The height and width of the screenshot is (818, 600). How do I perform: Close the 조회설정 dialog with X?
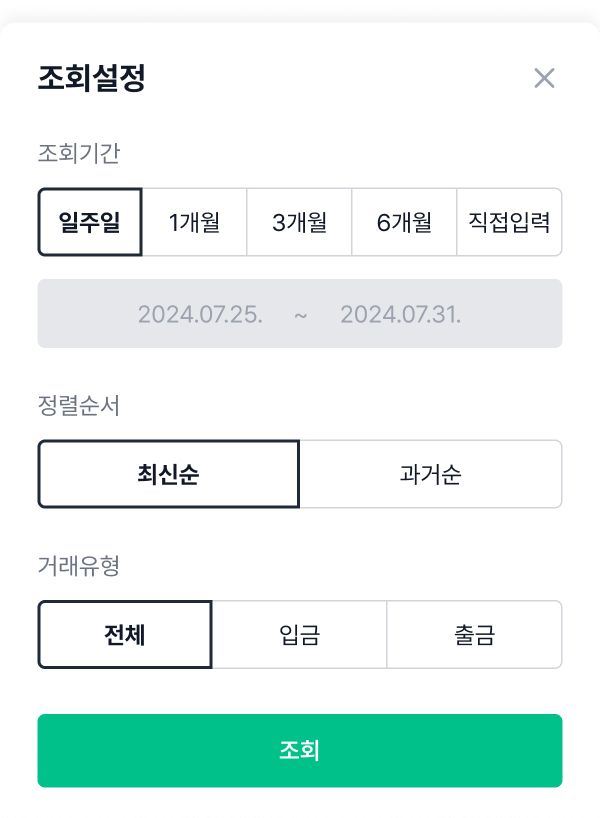pos(543,78)
